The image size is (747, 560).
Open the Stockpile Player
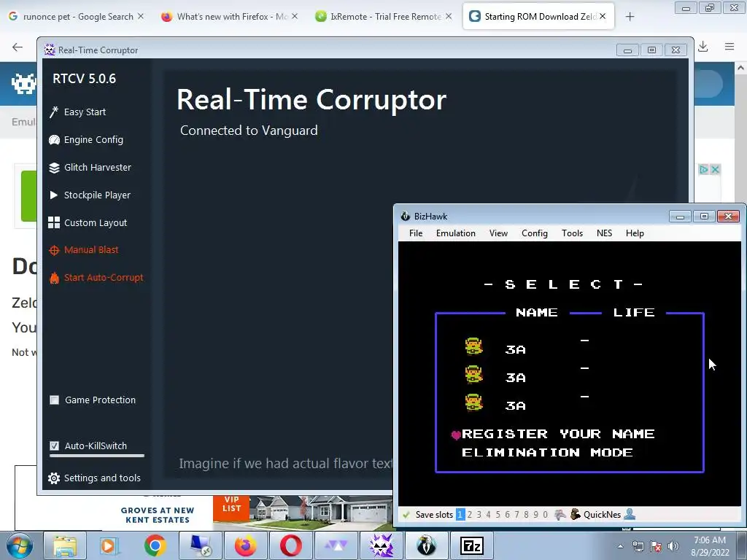[x=90, y=195]
